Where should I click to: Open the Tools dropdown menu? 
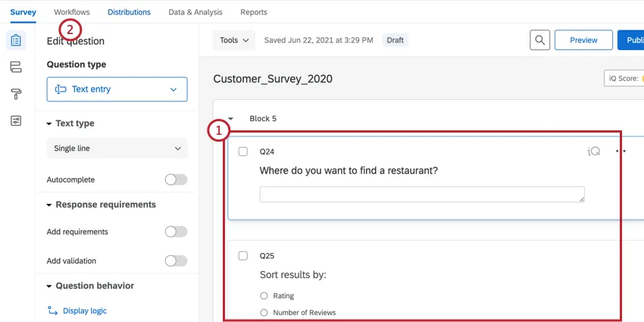pyautogui.click(x=234, y=40)
